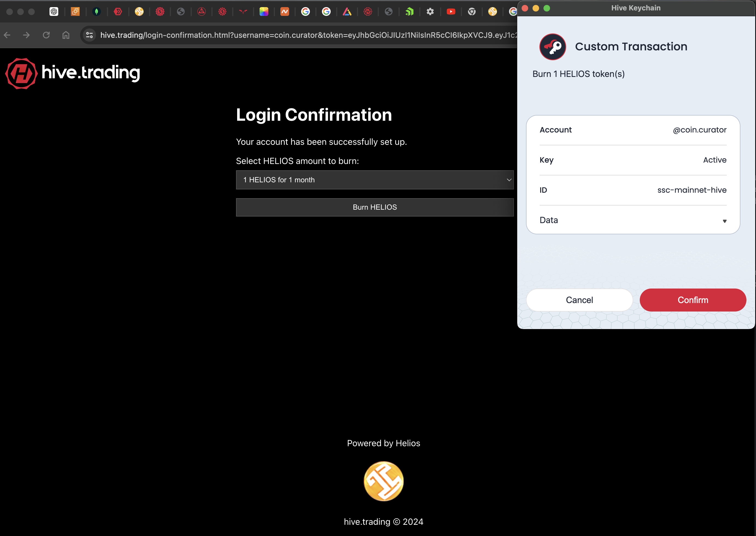Switch to the ChatGPT browser tab
Image resolution: width=756 pixels, height=536 pixels.
point(54,11)
